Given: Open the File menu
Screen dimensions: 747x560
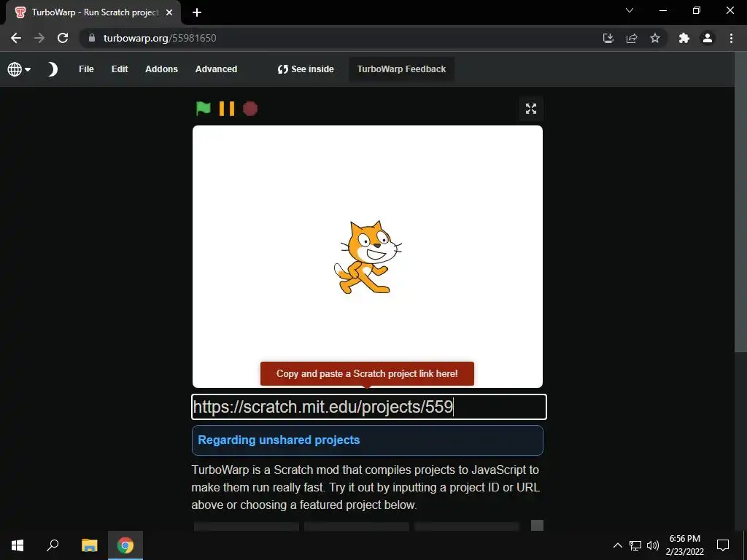Looking at the screenshot, I should (x=86, y=69).
